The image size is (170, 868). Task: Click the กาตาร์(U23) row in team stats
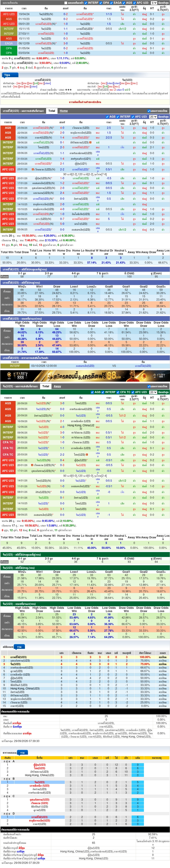click(85, 706)
